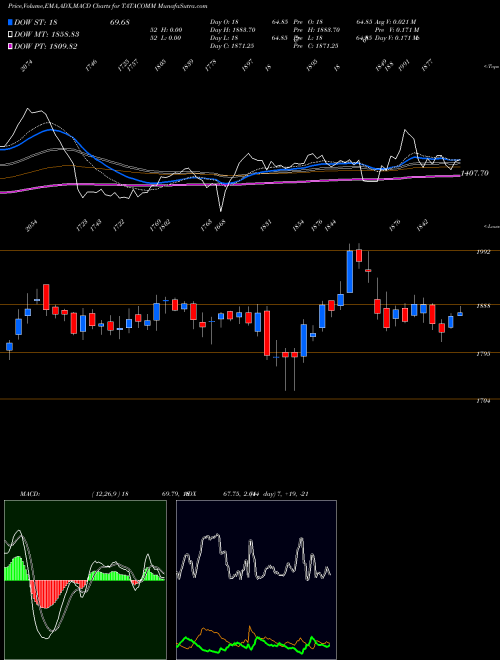
Task: Open the ADX indicator chart panel
Action: pos(256,580)
